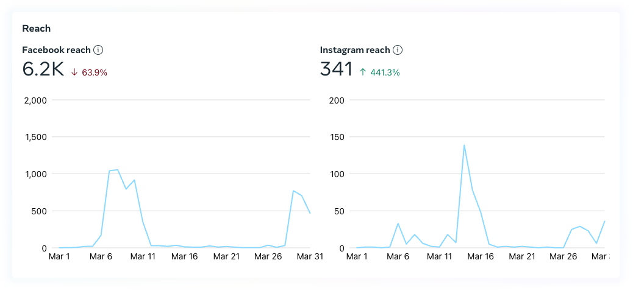This screenshot has width=644, height=302.
Task: Click the 1,000 axis label on Facebook chart
Action: coord(36,174)
